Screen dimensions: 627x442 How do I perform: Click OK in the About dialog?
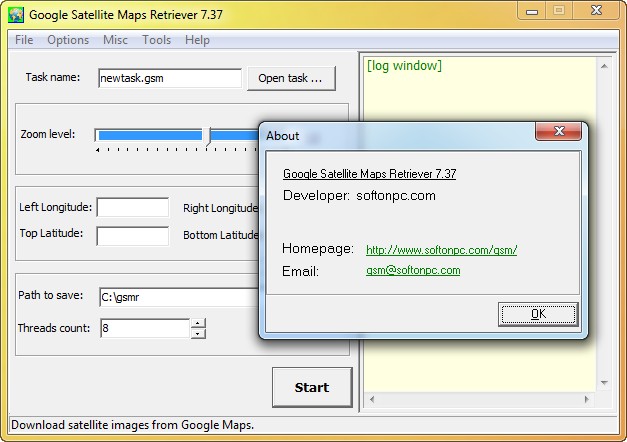point(538,314)
